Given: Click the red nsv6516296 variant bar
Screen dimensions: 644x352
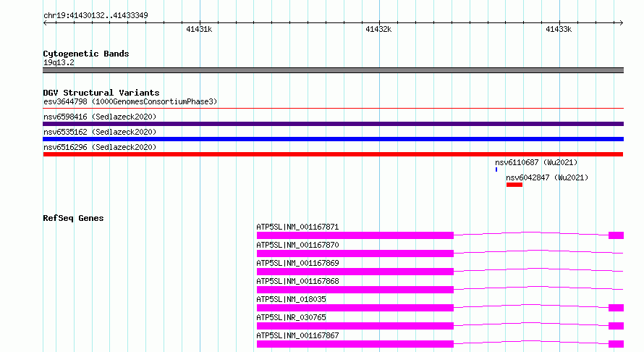Looking at the screenshot, I should 333,154.
